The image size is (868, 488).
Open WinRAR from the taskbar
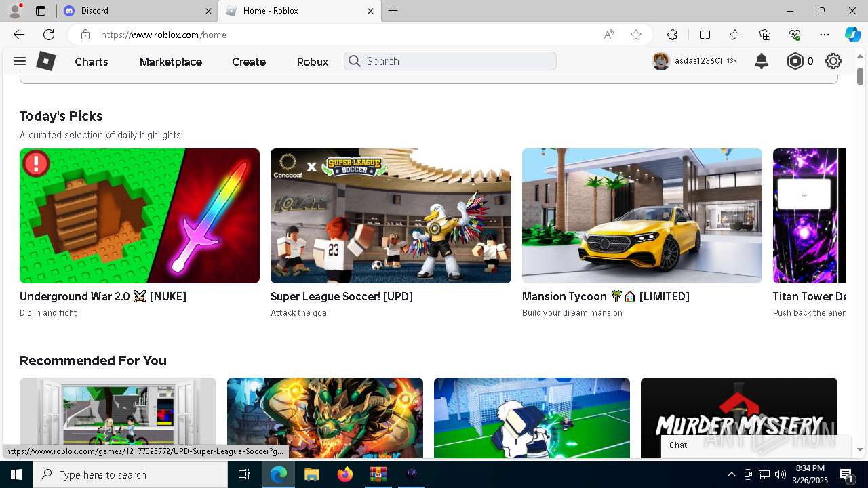click(378, 474)
